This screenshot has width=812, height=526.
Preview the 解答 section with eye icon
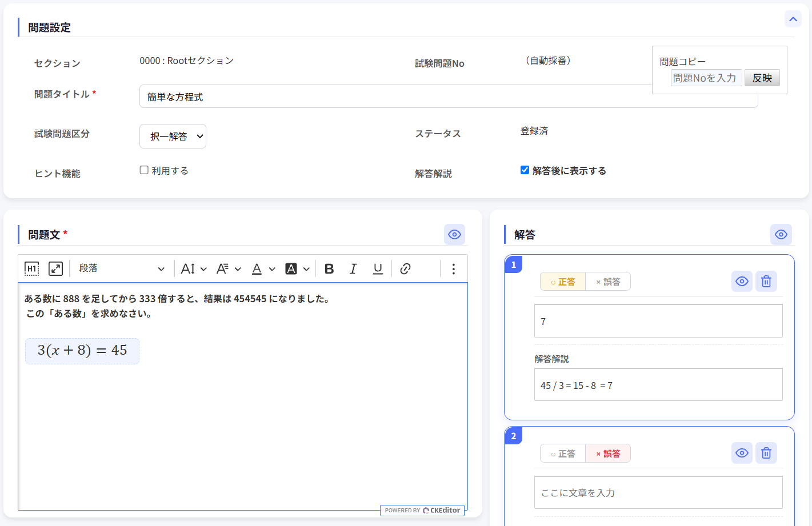point(781,234)
